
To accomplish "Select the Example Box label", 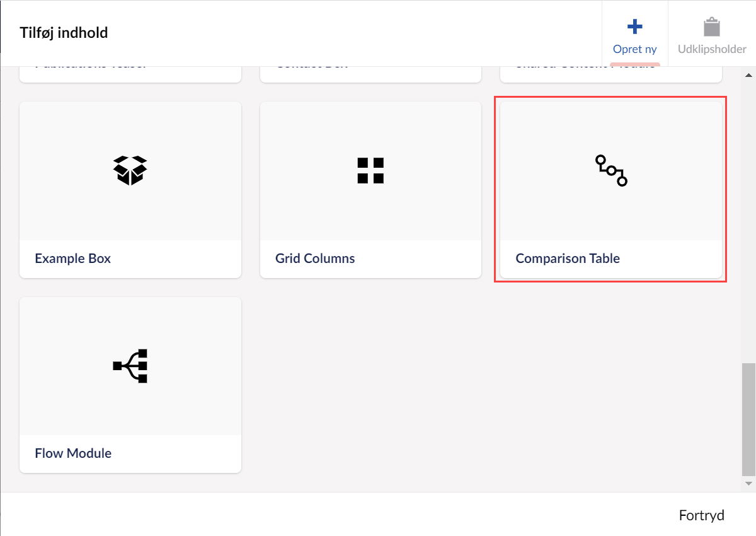I will [72, 259].
